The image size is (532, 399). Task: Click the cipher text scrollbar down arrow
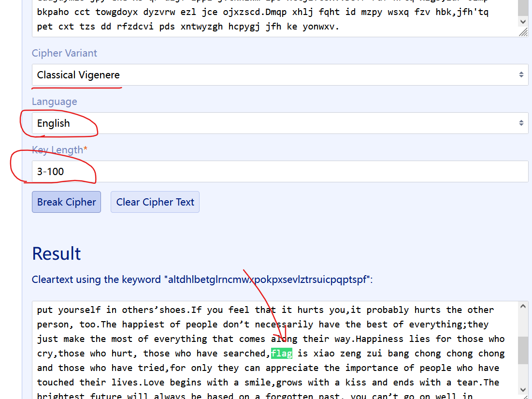(x=523, y=21)
